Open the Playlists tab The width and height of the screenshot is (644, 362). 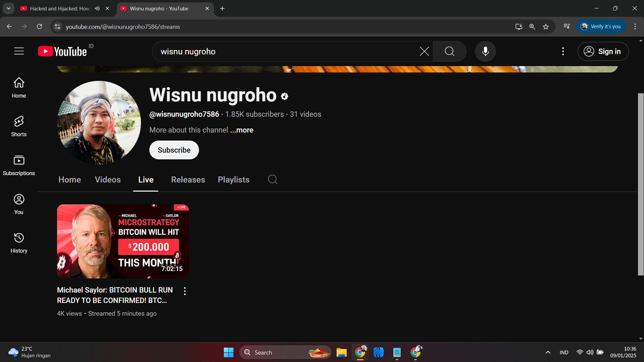[233, 179]
